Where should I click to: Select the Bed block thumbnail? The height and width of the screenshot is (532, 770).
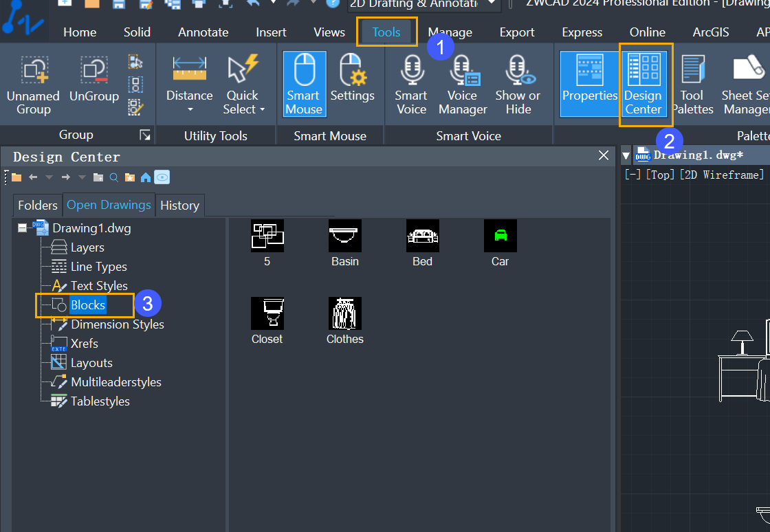click(x=422, y=236)
